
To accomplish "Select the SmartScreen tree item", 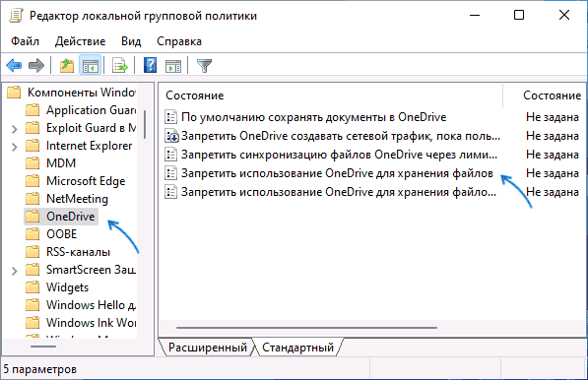I will [91, 270].
